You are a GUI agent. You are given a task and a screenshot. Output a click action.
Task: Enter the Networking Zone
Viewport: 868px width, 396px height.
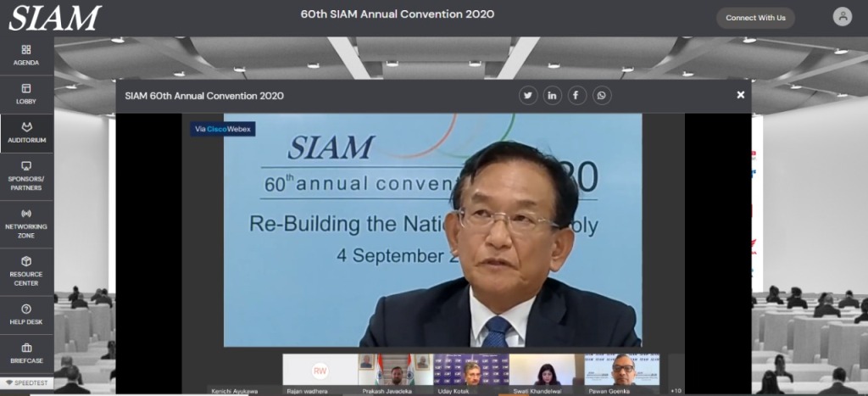(x=26, y=223)
